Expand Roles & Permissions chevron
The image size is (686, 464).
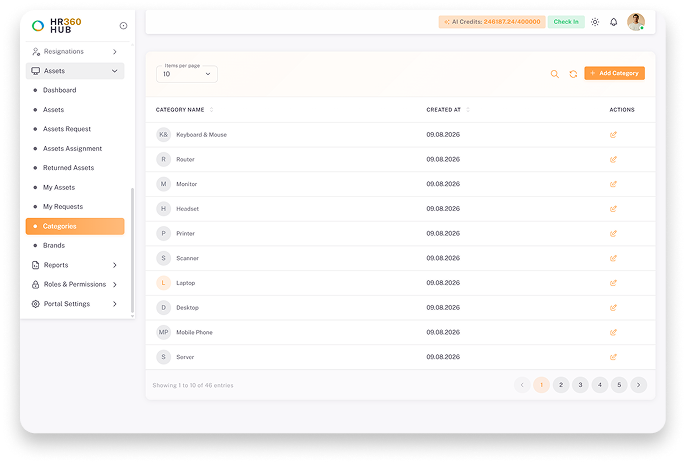click(x=115, y=285)
